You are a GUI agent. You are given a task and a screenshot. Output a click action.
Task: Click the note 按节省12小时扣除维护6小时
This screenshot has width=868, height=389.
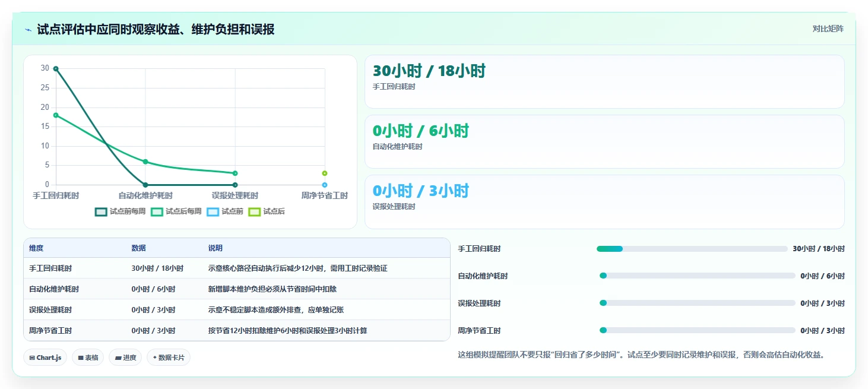287,331
